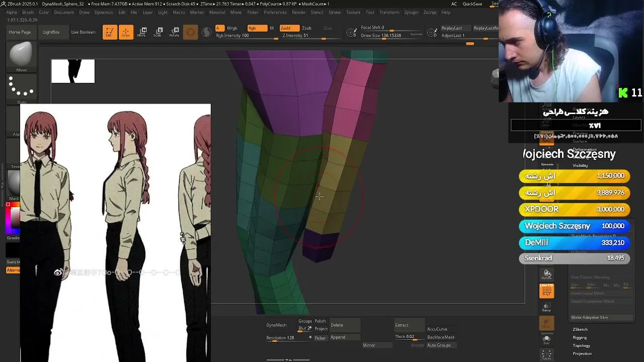Toggle DynaMesh Polish option
This screenshot has width=644, height=362.
click(x=320, y=321)
